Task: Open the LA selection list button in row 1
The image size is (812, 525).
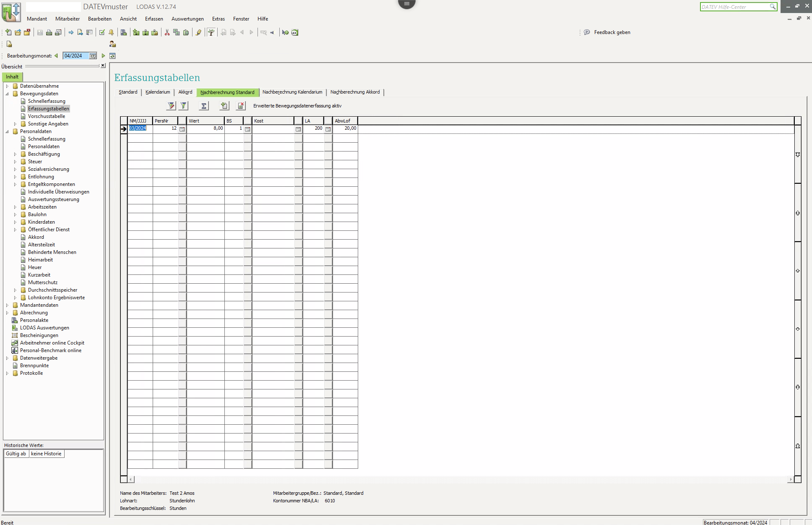Action: (x=328, y=129)
